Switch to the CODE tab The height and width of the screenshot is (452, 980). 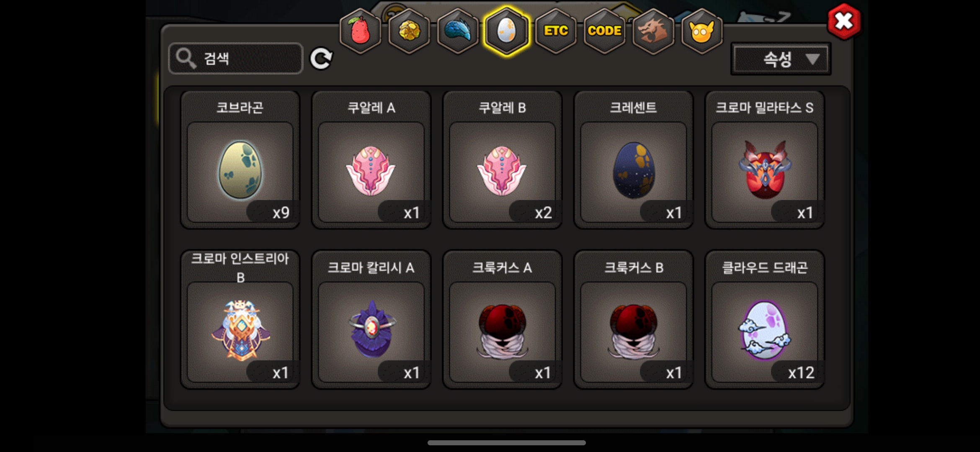604,31
